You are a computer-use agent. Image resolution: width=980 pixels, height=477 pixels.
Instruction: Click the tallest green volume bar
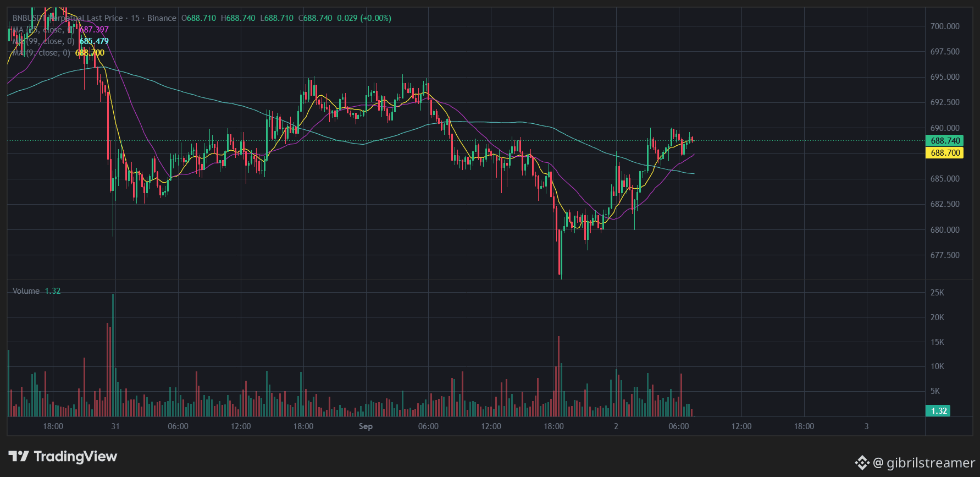[x=113, y=355]
